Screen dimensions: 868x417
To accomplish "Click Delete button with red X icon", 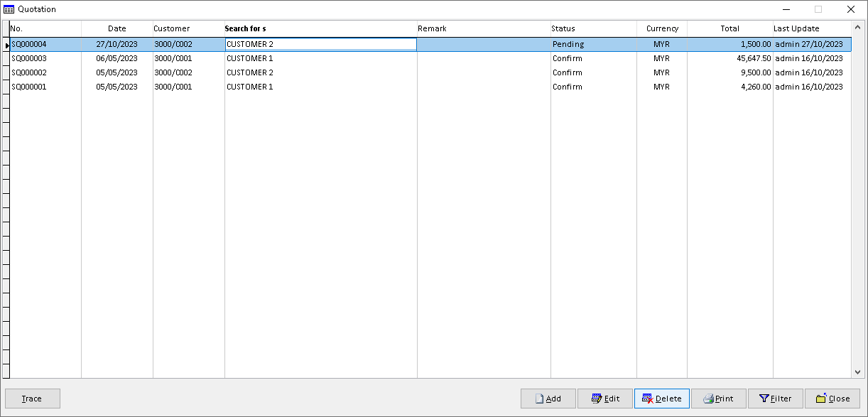I will click(x=661, y=399).
